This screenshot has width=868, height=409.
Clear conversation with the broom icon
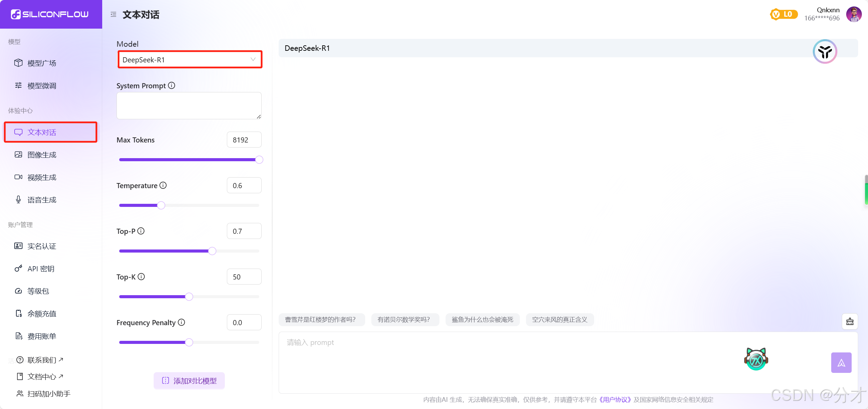coord(850,321)
